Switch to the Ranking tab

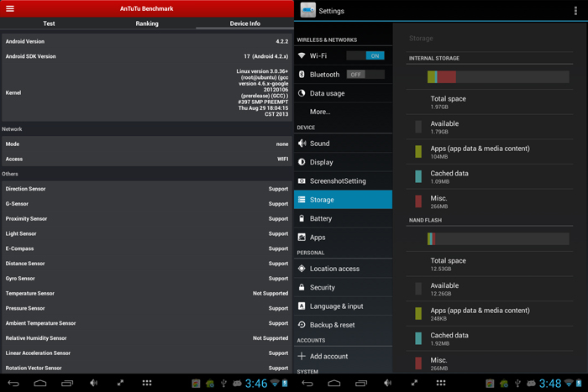pyautogui.click(x=147, y=24)
